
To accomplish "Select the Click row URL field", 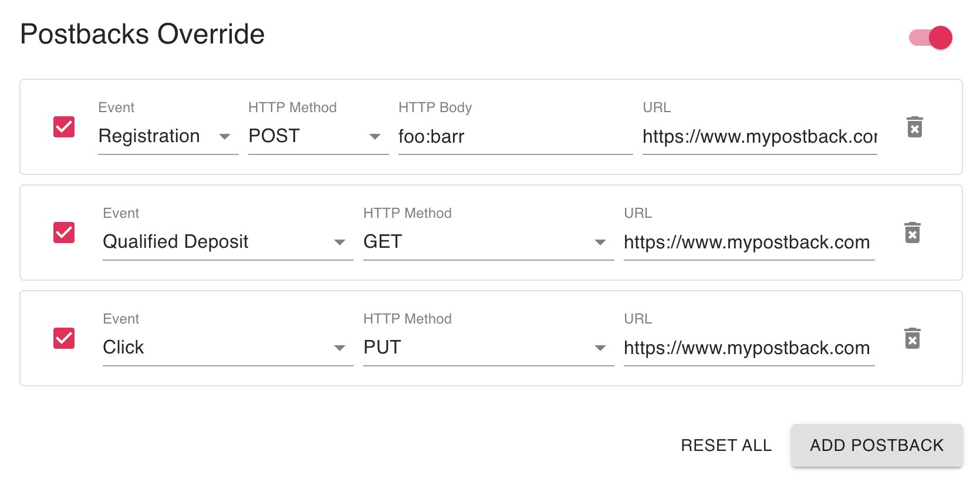I will 749,348.
